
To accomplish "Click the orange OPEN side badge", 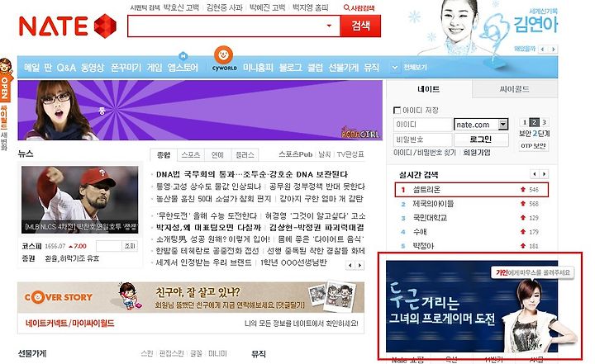I will (x=5, y=87).
